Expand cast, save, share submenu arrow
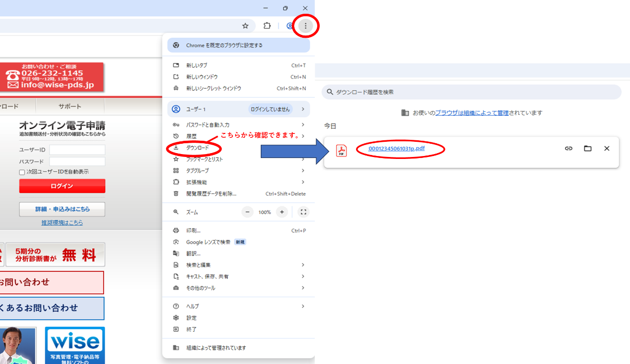630x364 pixels. [303, 276]
